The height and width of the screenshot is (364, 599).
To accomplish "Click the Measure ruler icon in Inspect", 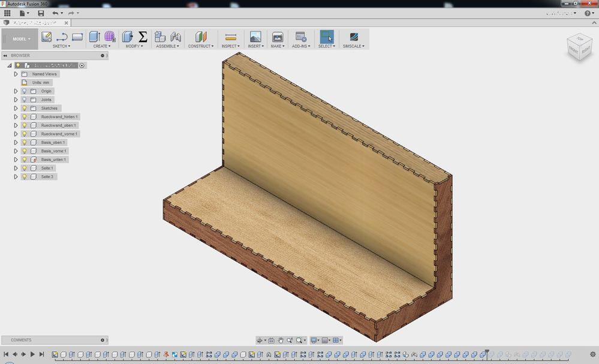I will coord(230,37).
